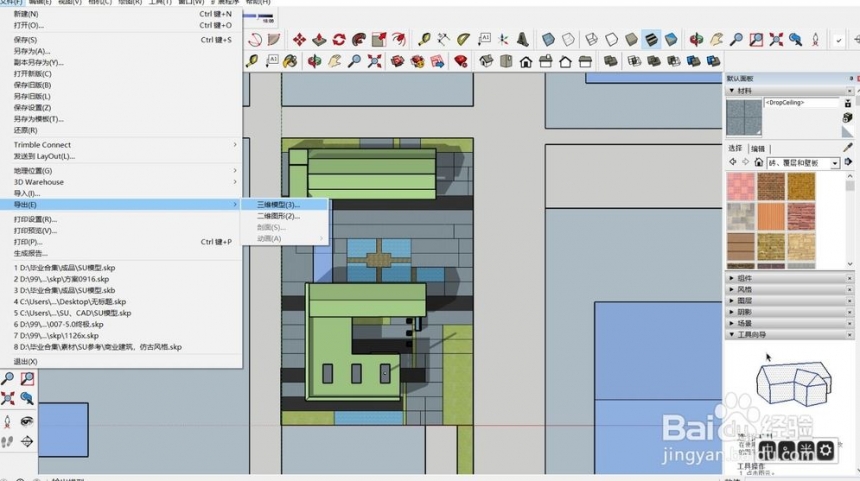Viewport: 860px width, 481px height.
Task: Select the Scale tool
Action: [x=379, y=39]
